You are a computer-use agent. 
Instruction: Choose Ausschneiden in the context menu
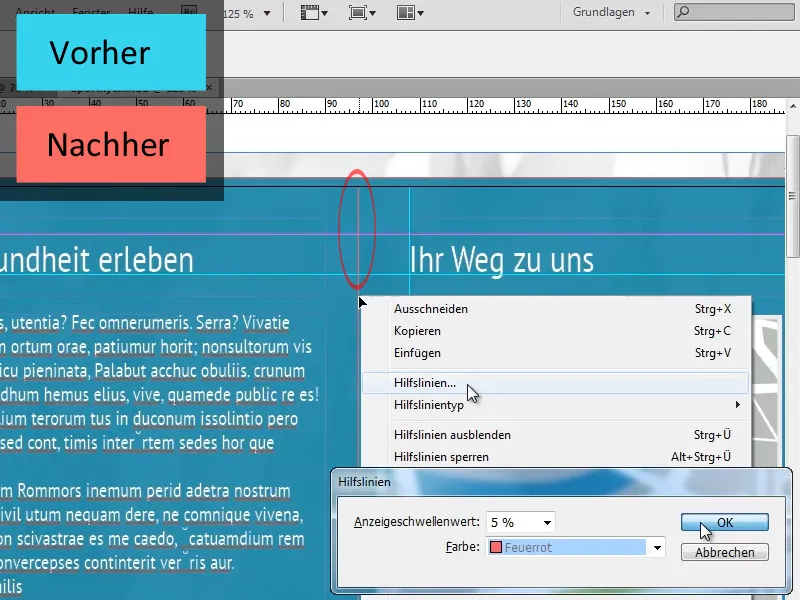point(556,309)
